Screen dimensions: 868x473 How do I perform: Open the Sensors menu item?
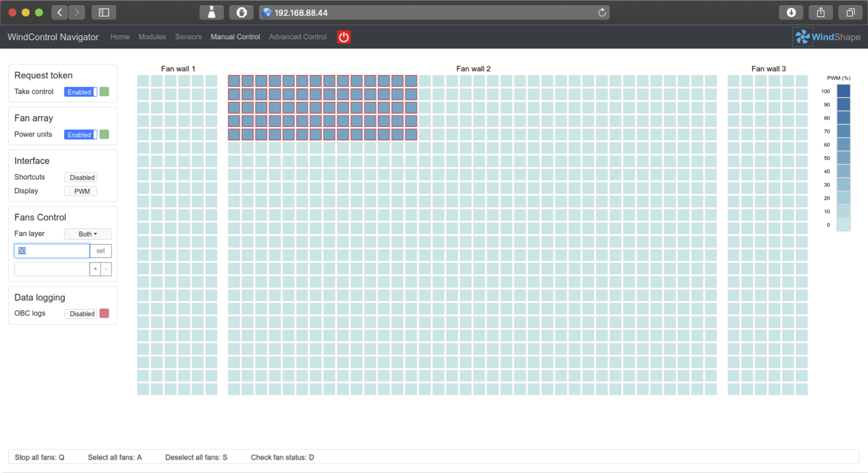[188, 37]
